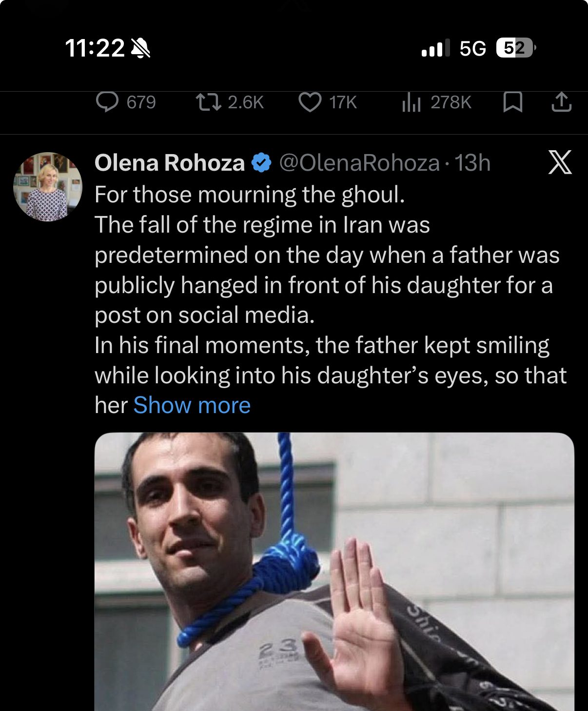
Task: Repost using the retweet arrows icon
Action: click(x=208, y=102)
